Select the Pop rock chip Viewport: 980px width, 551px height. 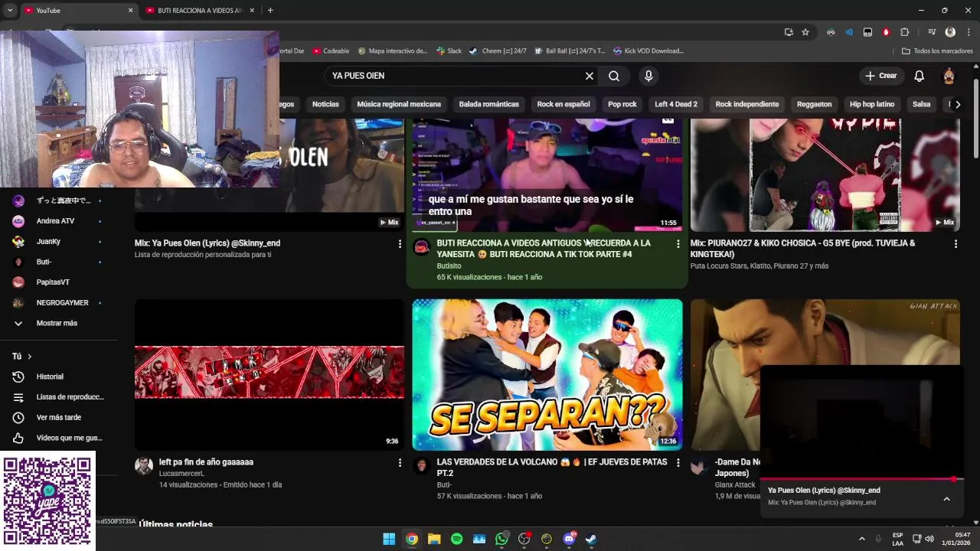(622, 104)
